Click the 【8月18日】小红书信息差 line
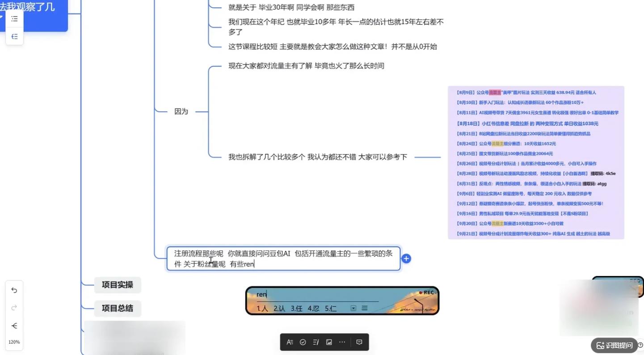This screenshot has height=355, width=644. point(527,124)
